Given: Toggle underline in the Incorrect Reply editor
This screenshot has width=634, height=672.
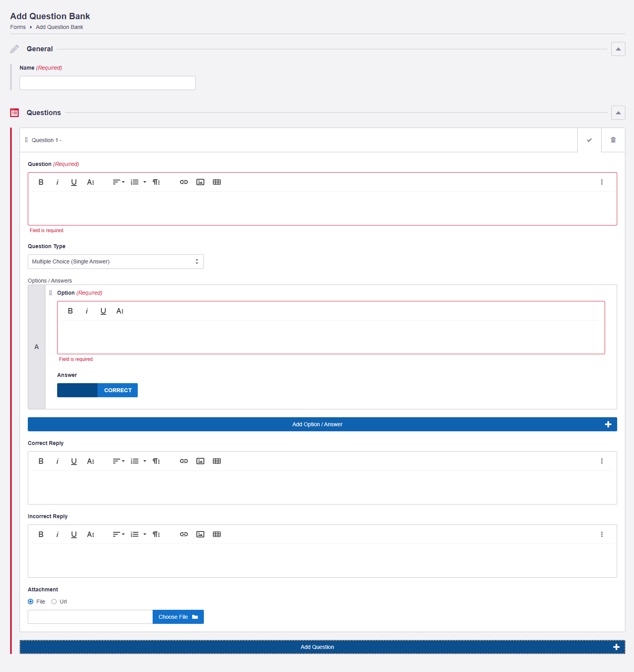Looking at the screenshot, I should (74, 534).
